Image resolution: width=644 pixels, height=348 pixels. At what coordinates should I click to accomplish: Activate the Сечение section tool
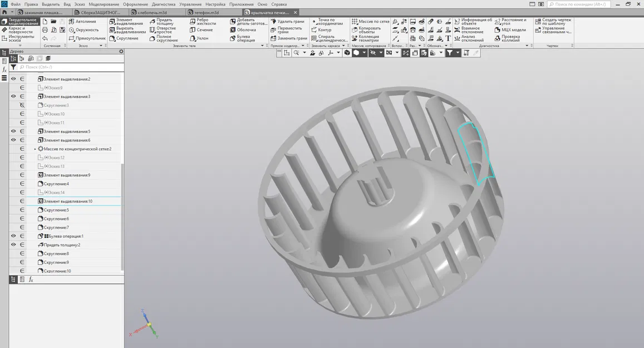[x=201, y=30]
